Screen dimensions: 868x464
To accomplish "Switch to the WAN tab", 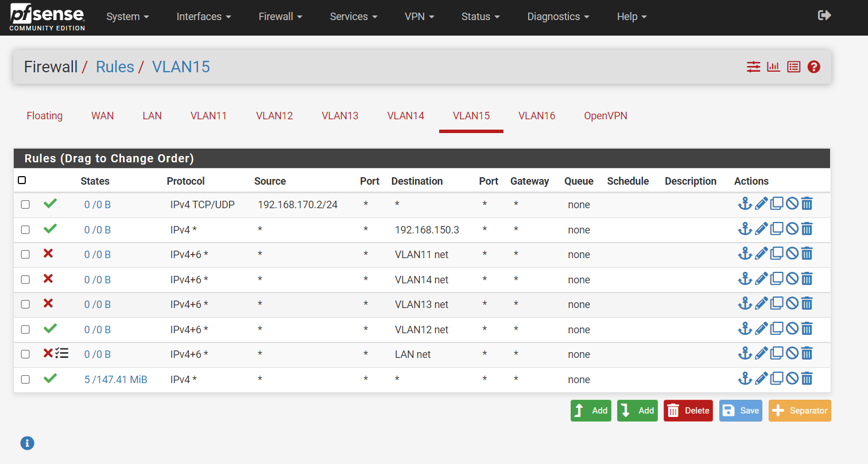I will click(x=103, y=116).
